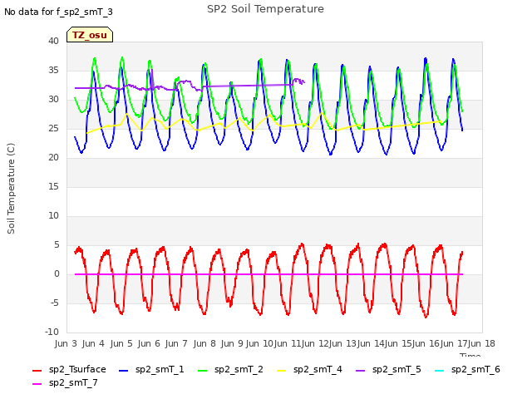Click the Jun 5 x-axis tick label

[x=121, y=343]
